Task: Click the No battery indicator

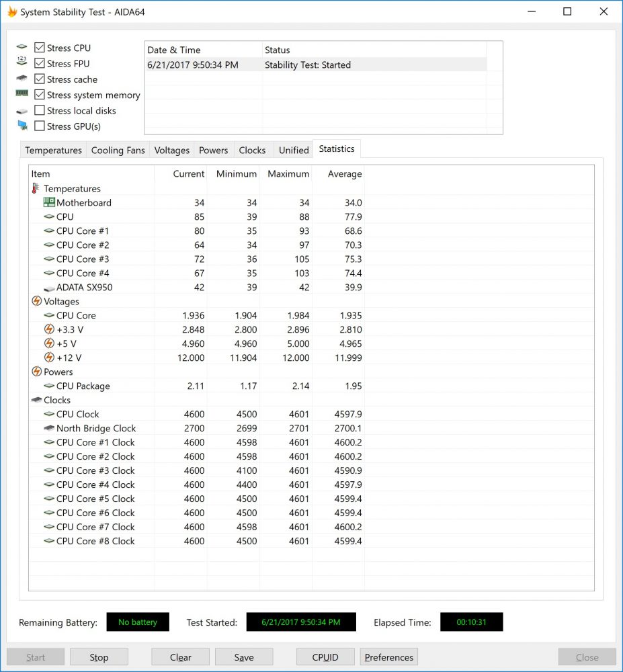Action: tap(138, 622)
